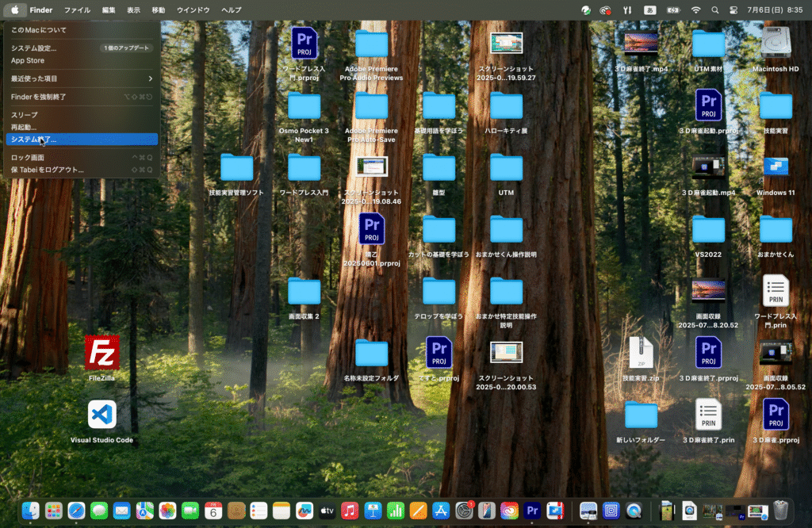Click the 1個のアップデート badge

click(x=125, y=48)
